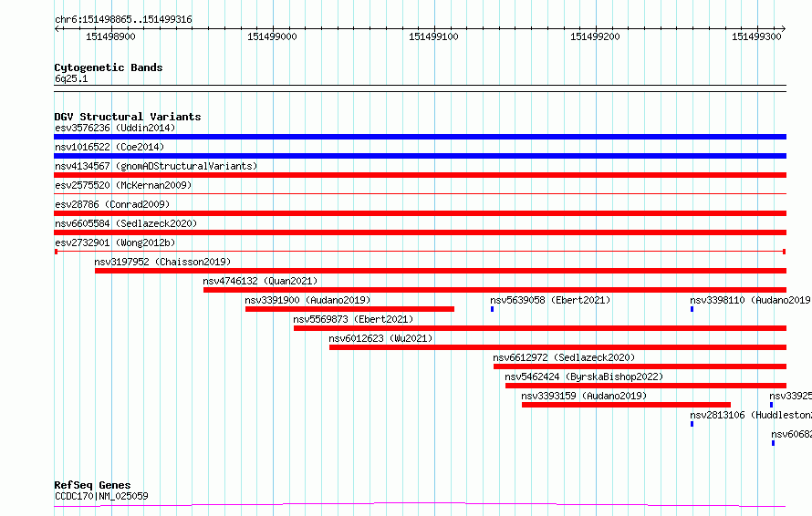812x516 pixels.
Task: Click ruler position 151499300
Action: tap(756, 36)
